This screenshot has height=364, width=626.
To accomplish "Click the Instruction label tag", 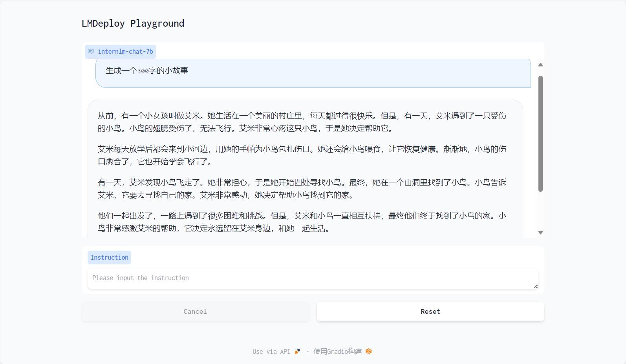I will 109,257.
